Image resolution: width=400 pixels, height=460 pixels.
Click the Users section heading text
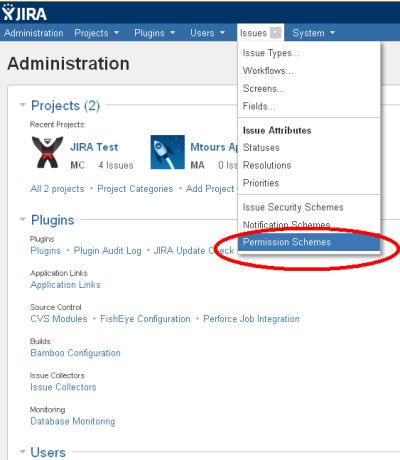[48, 452]
